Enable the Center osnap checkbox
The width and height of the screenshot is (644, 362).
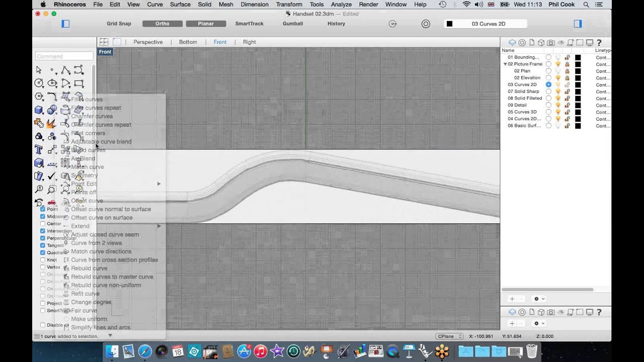(x=43, y=224)
